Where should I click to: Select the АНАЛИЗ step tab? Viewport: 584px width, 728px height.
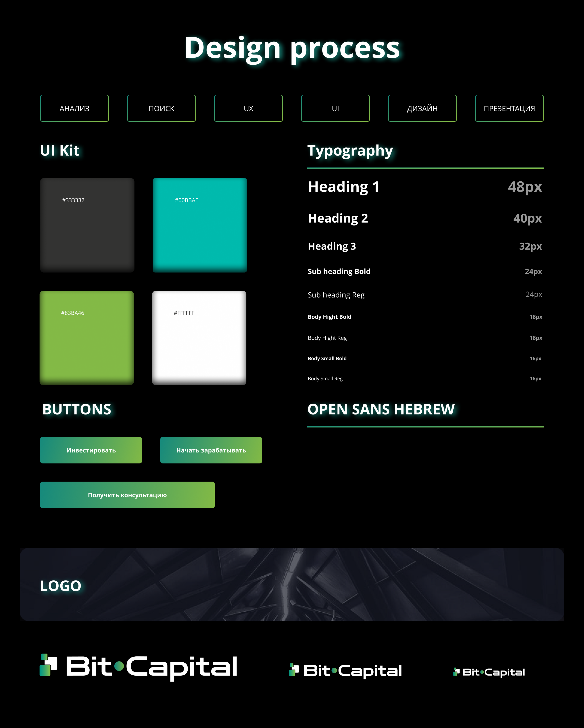pos(74,108)
